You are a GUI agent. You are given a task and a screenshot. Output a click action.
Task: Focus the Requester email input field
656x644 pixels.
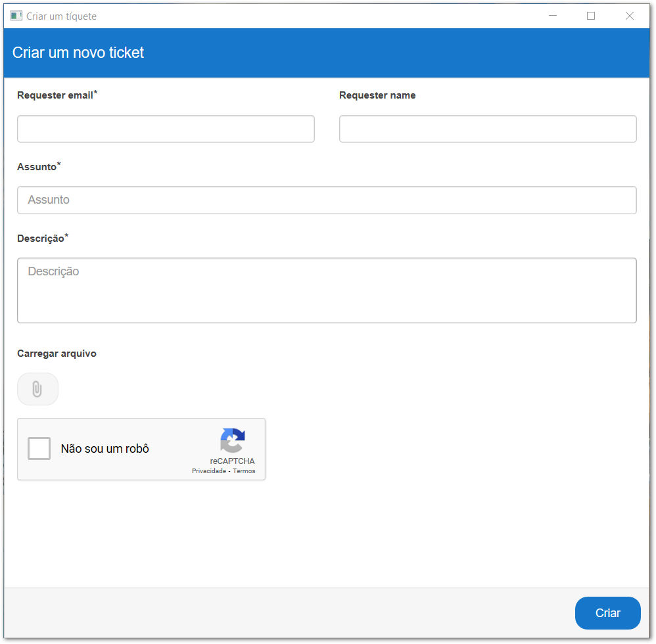(166, 129)
